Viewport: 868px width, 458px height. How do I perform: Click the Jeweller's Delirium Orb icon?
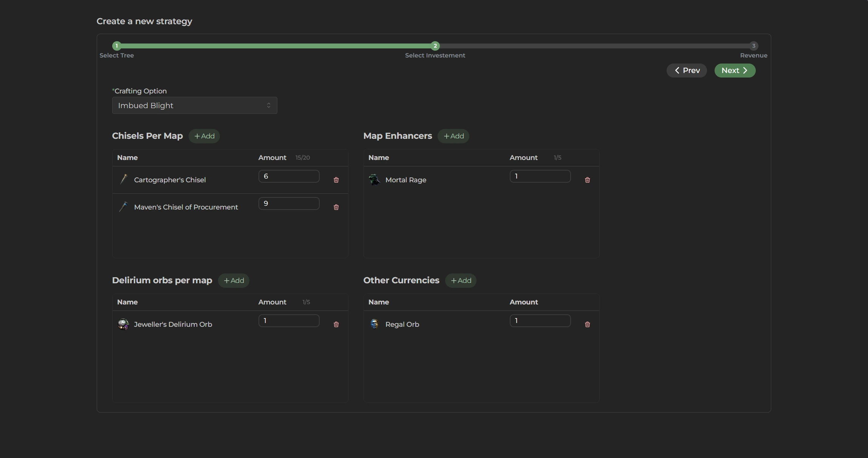pyautogui.click(x=123, y=324)
